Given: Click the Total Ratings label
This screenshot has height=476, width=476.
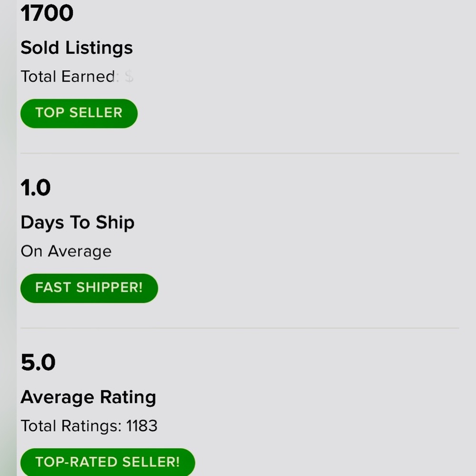Looking at the screenshot, I should click(x=71, y=426).
